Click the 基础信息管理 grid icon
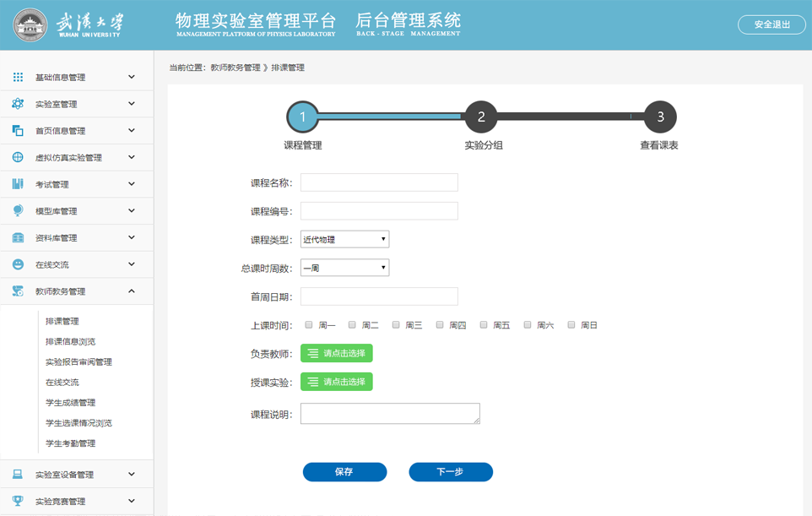Viewport: 812px width, 516px height. pos(19,77)
